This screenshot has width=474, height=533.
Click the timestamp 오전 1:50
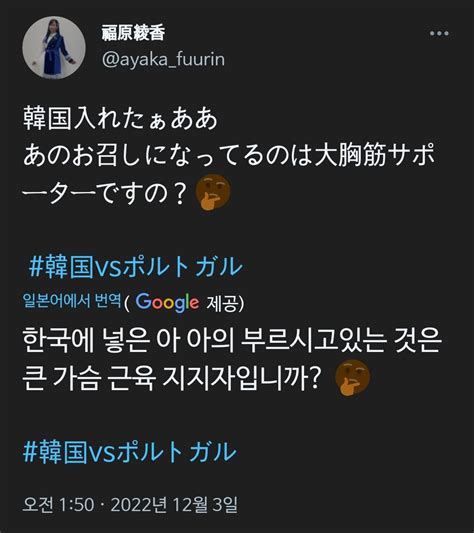pos(58,504)
